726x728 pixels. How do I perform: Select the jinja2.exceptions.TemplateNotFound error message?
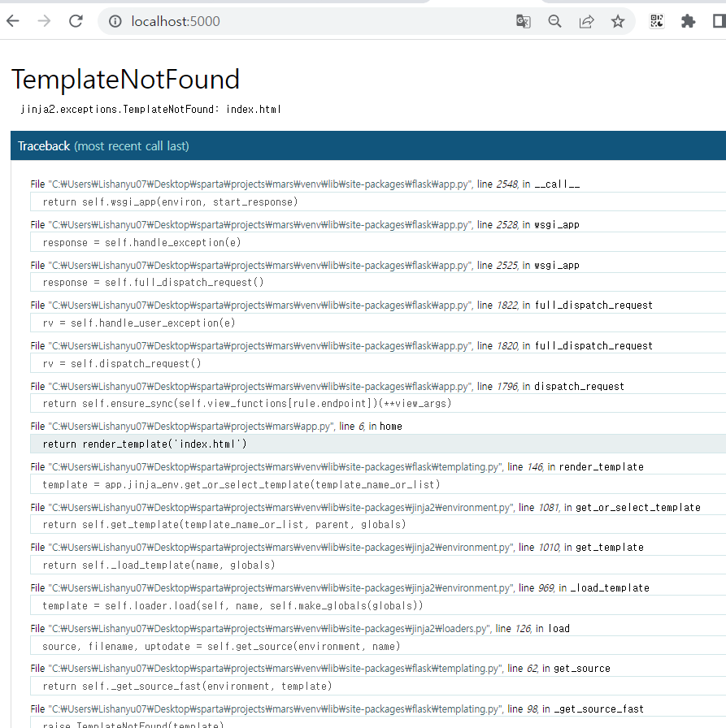click(150, 110)
